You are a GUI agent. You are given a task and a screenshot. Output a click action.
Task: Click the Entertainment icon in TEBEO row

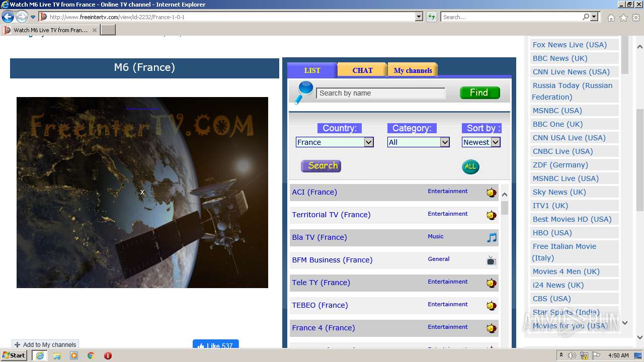pyautogui.click(x=492, y=305)
